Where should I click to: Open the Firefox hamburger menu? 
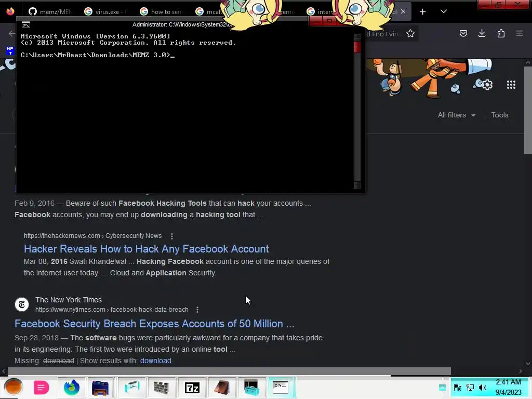click(x=520, y=33)
